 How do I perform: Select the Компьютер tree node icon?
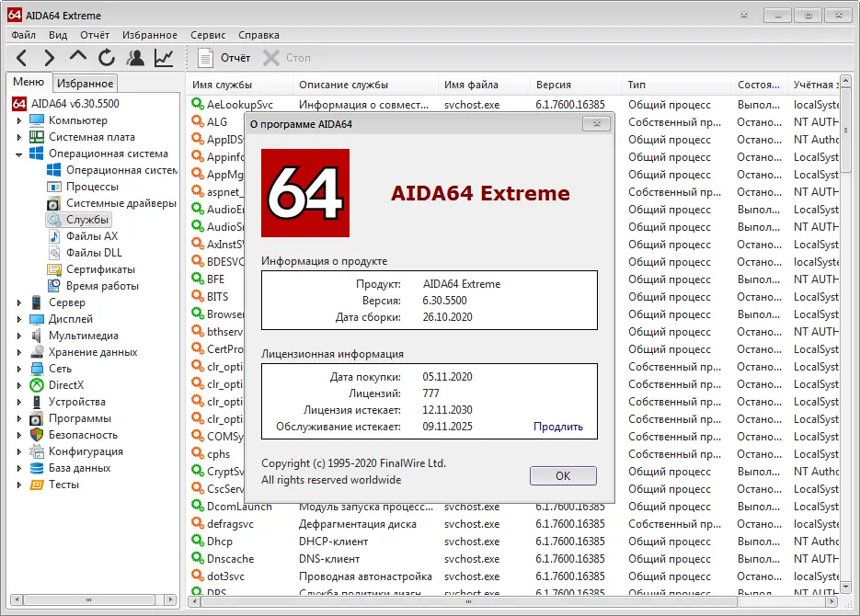37,120
